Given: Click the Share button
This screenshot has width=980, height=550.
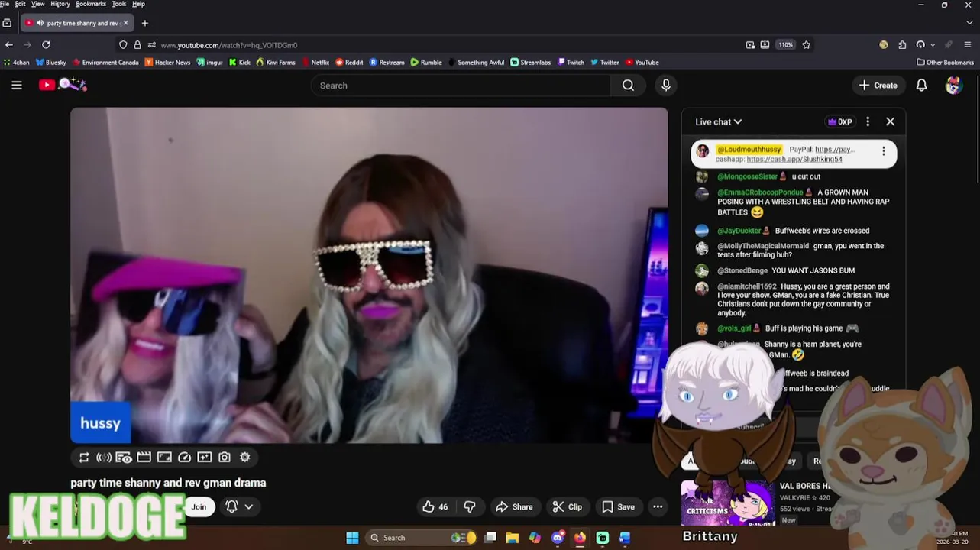Looking at the screenshot, I should (x=514, y=506).
